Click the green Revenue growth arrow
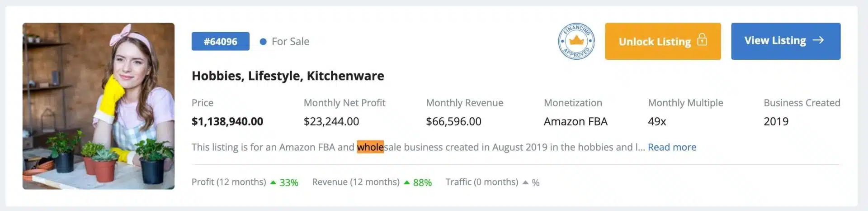The image size is (868, 211). [x=407, y=182]
